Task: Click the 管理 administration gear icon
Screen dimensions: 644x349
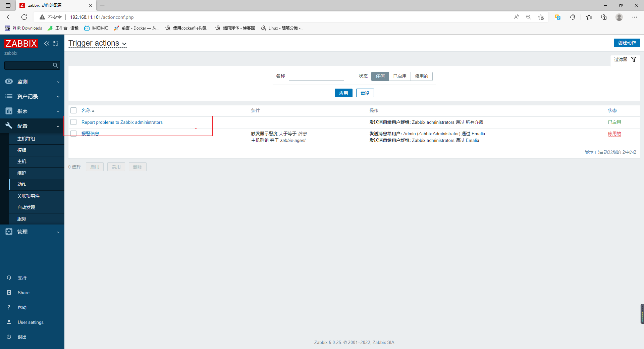Action: pyautogui.click(x=9, y=232)
